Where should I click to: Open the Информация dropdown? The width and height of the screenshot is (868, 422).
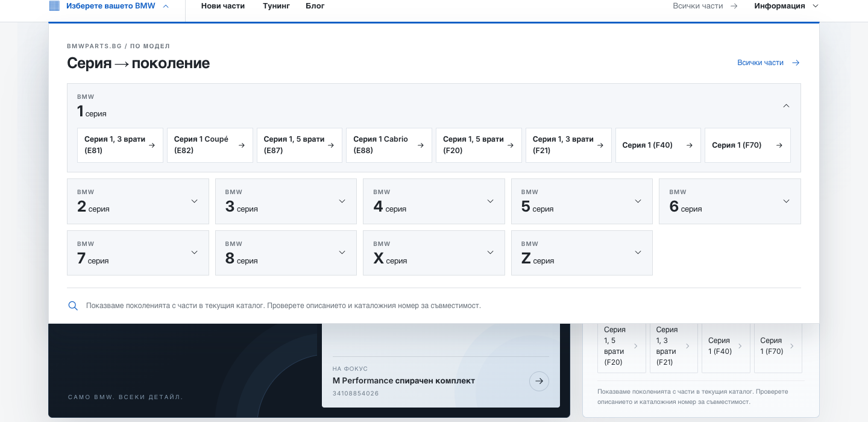click(787, 6)
